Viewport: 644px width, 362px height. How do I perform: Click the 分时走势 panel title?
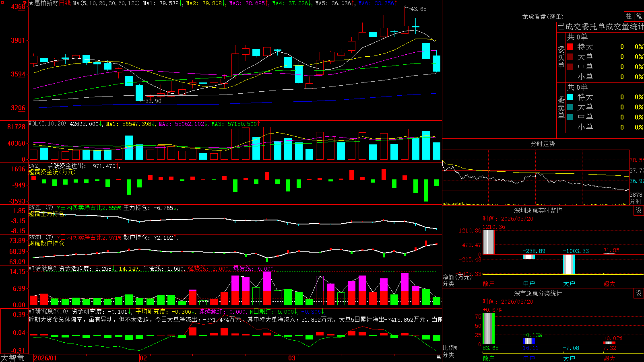point(543,144)
